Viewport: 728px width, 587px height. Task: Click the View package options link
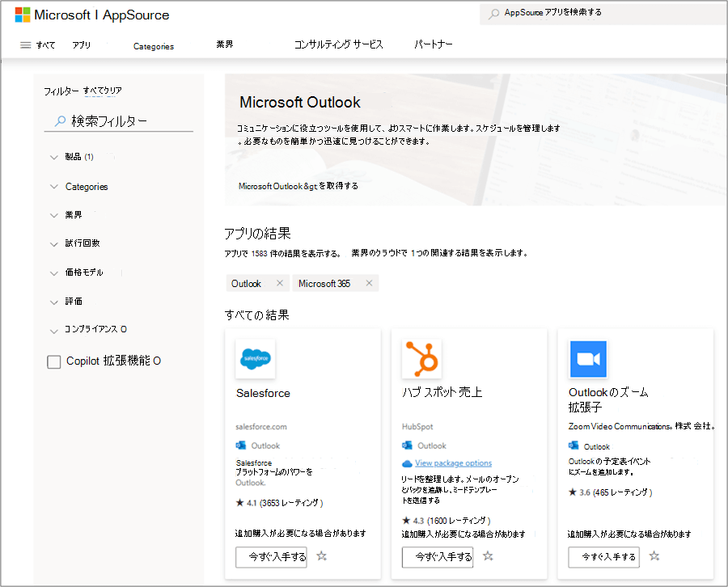(x=453, y=463)
